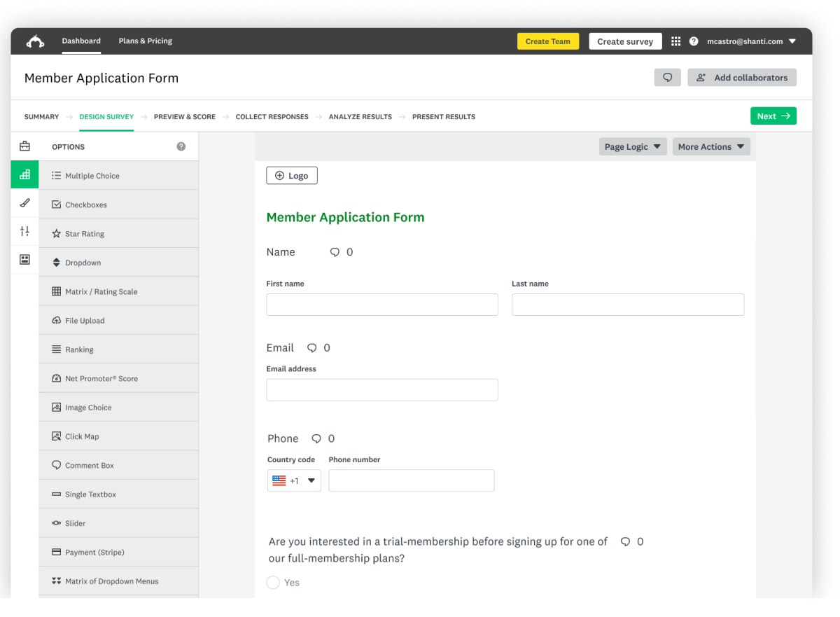Screen dimensions: 840x617
Task: Open the format layout sidebar icon
Action: click(25, 260)
